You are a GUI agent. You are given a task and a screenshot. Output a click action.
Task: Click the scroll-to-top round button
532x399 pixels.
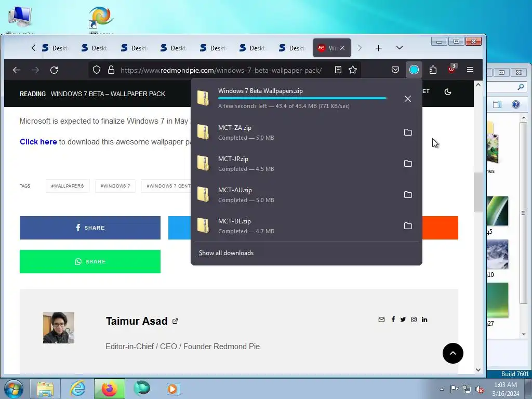[x=453, y=353]
